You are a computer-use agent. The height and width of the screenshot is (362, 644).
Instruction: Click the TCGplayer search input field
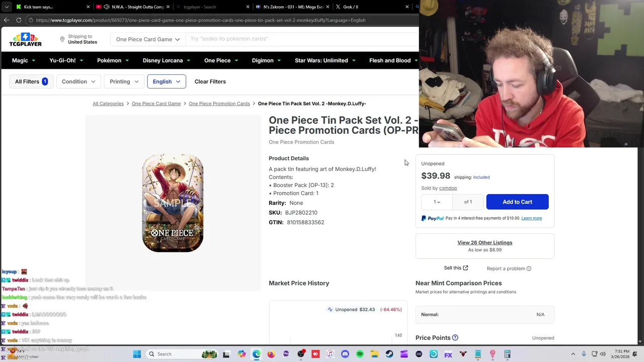302,39
